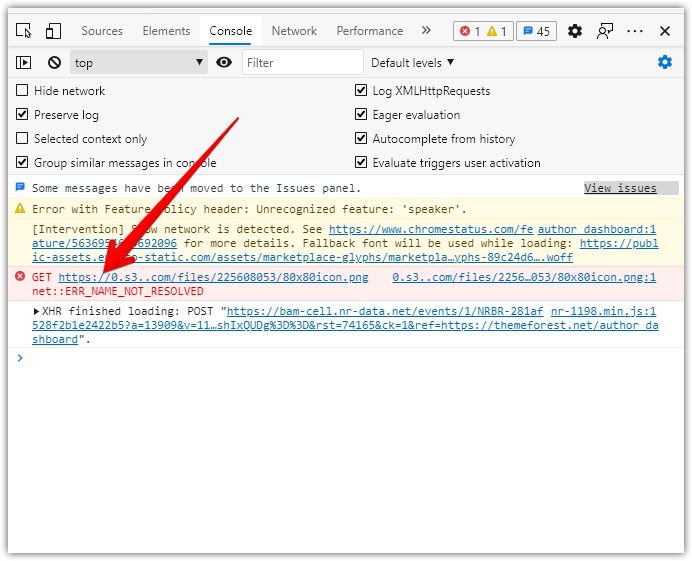Open console settings blue gear
692x561 pixels.
pos(664,62)
